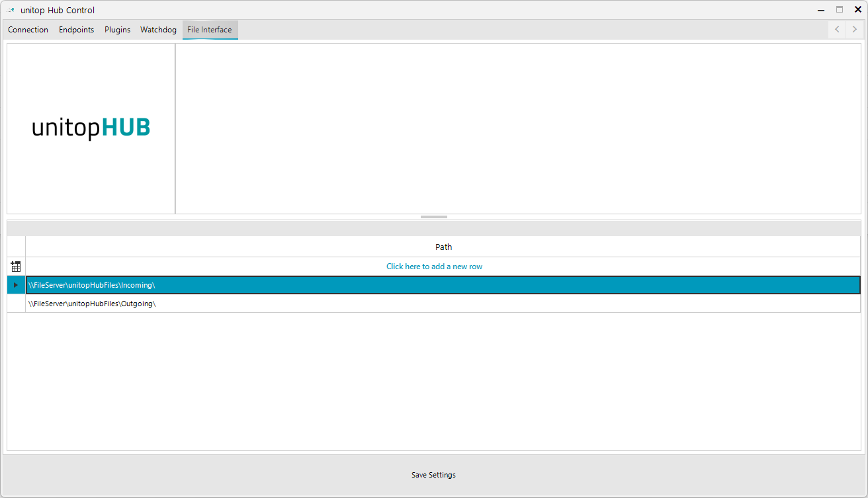Viewport: 868px width, 498px height.
Task: Click the Path column header
Action: [x=443, y=247]
